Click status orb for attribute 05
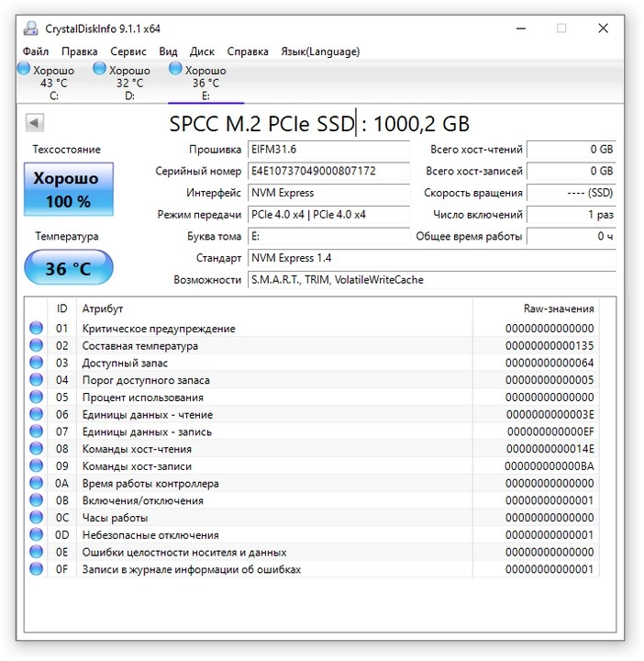This screenshot has width=644, height=661. coord(36,398)
